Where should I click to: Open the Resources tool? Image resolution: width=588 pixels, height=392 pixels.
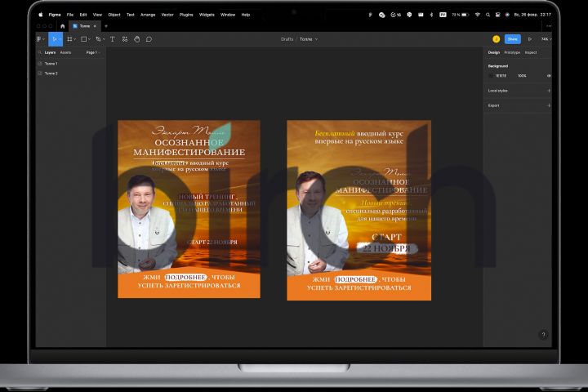click(125, 38)
